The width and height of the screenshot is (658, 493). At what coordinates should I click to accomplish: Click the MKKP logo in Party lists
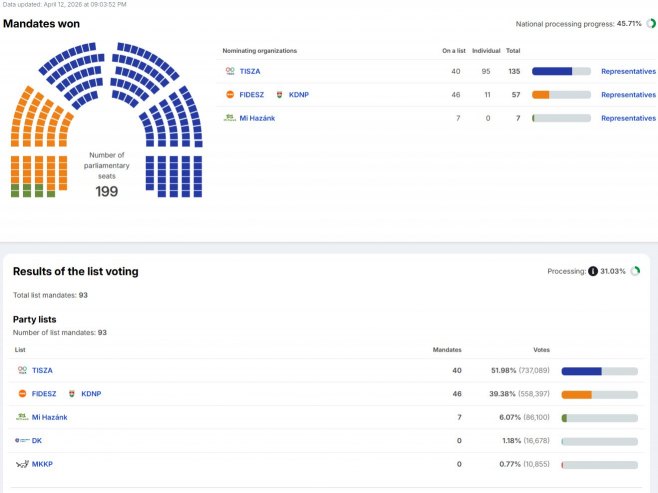click(22, 464)
